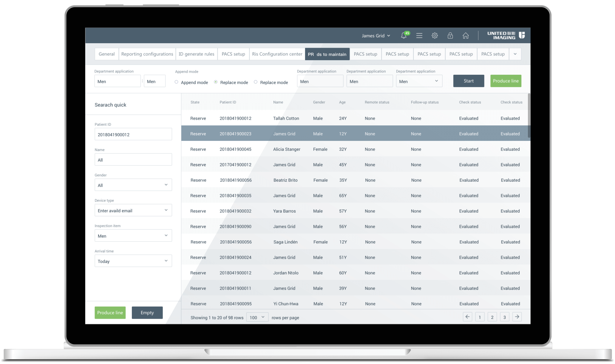Screen dimensions: 615x364
Task: Open the rows per page 100 dropdown
Action: coord(257,317)
